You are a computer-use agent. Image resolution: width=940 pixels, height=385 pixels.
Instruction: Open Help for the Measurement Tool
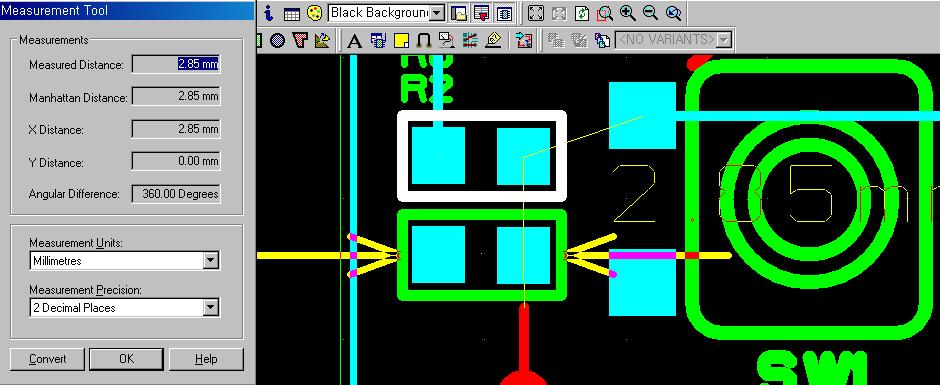click(x=206, y=359)
